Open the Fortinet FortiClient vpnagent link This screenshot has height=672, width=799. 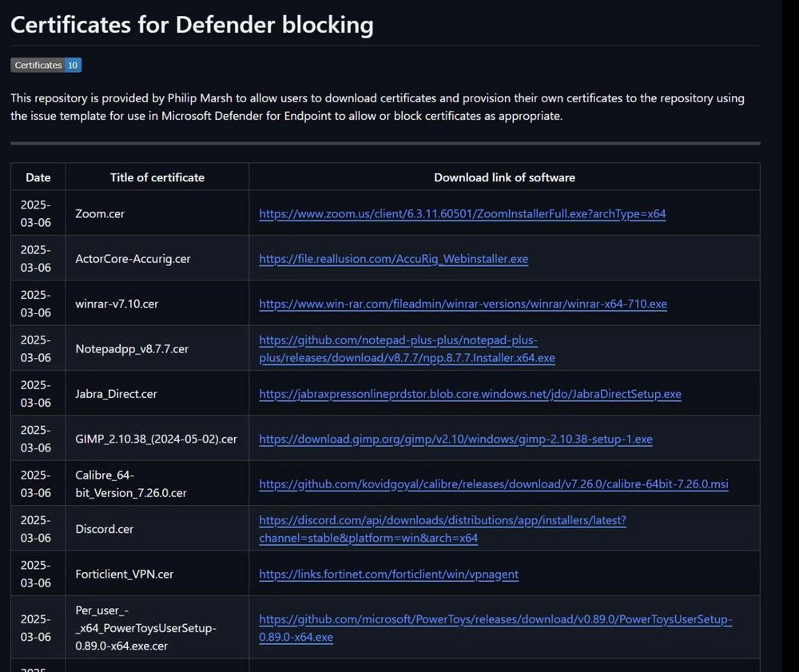click(388, 575)
